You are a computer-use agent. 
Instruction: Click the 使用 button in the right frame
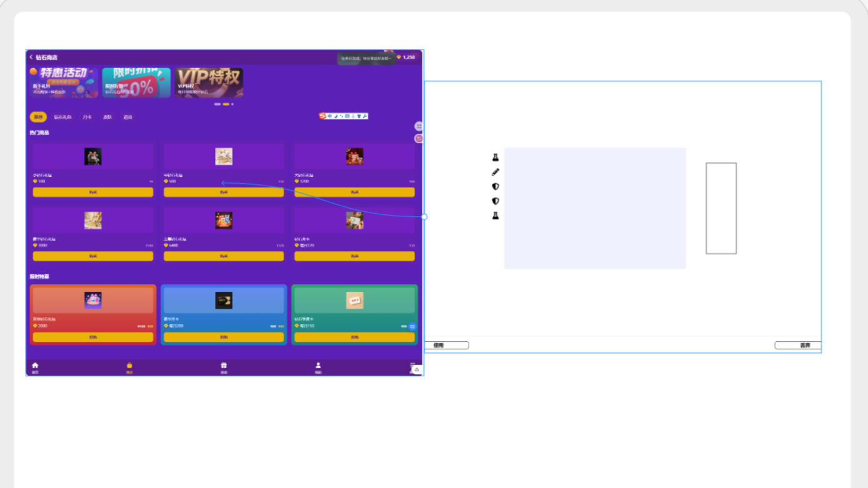446,346
